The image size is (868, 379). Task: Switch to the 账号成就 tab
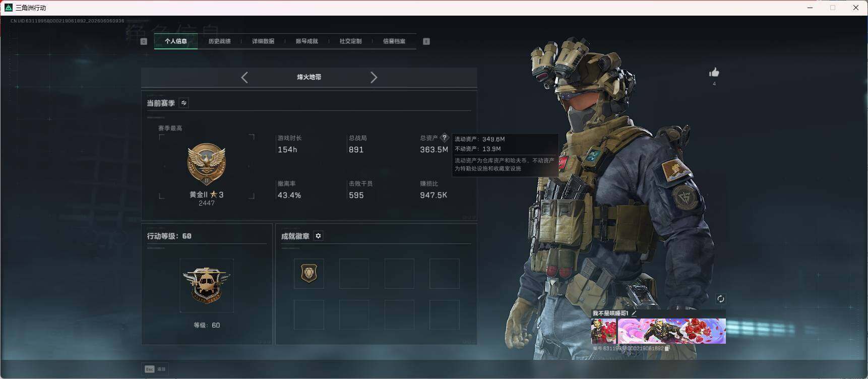[x=306, y=41]
